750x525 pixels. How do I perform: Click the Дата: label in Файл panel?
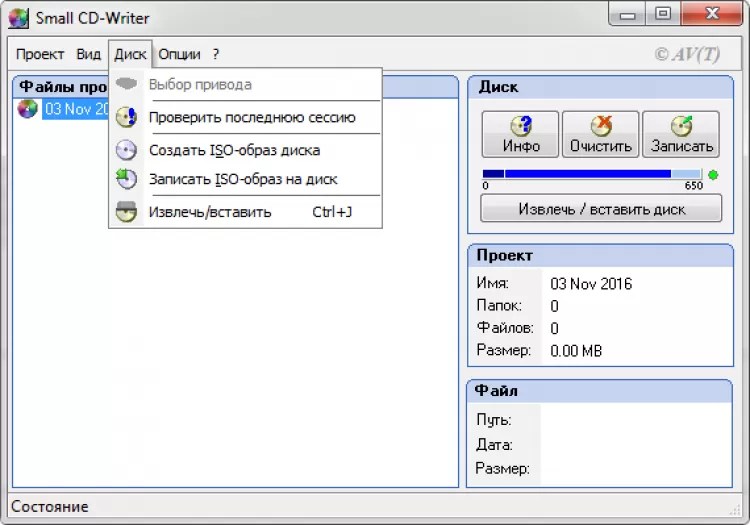coord(494,445)
